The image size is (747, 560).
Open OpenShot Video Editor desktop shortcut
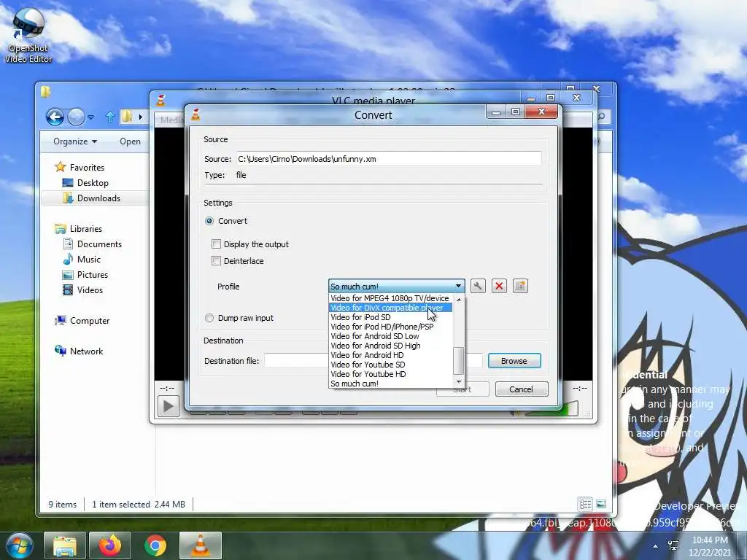point(28,36)
